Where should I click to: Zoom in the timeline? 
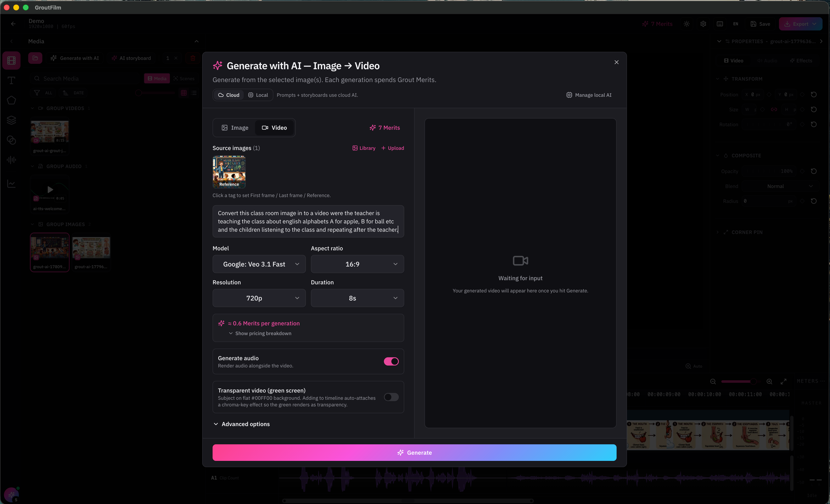(769, 382)
